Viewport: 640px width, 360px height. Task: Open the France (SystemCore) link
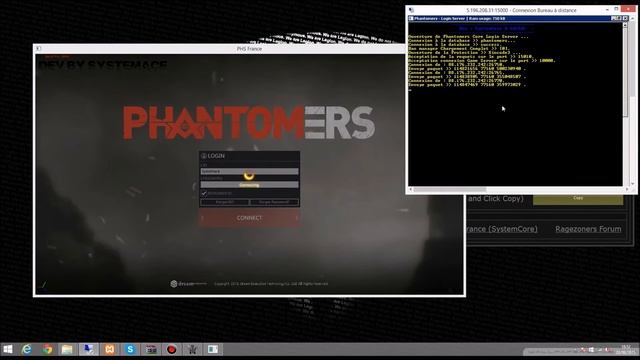[x=502, y=229]
